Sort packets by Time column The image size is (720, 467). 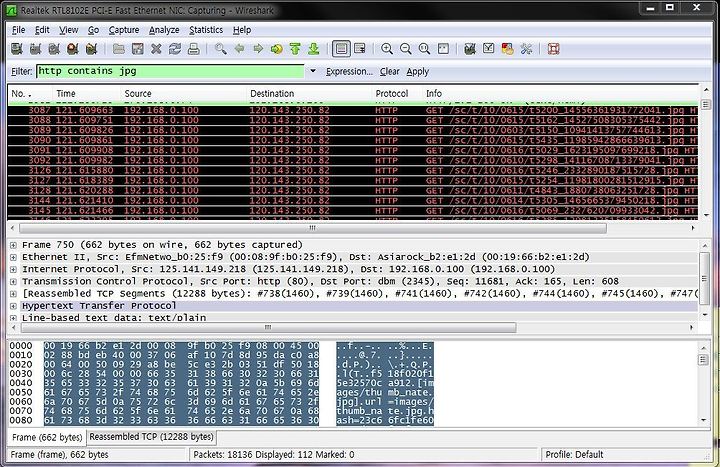(x=87, y=93)
